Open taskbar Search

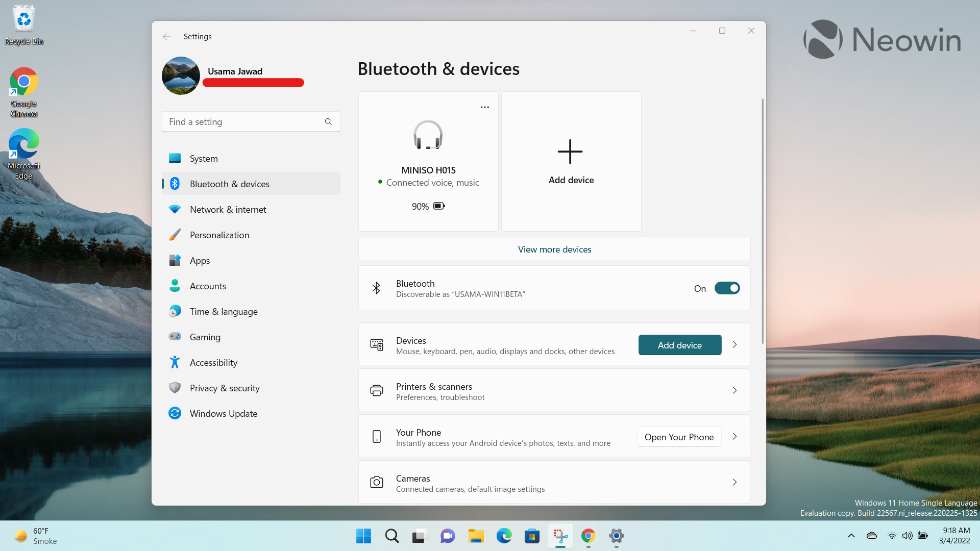[x=391, y=536]
